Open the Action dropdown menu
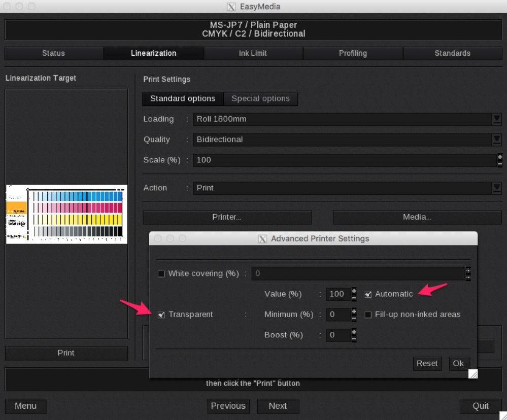 point(496,188)
